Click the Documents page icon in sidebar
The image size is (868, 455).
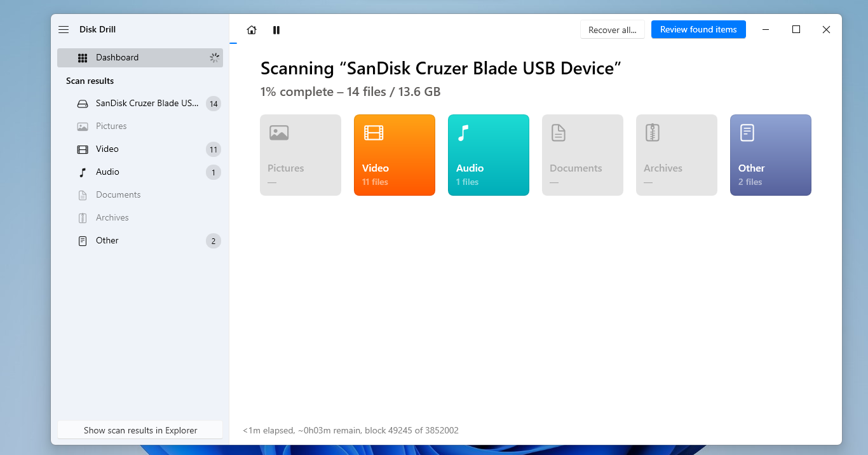pyautogui.click(x=83, y=195)
